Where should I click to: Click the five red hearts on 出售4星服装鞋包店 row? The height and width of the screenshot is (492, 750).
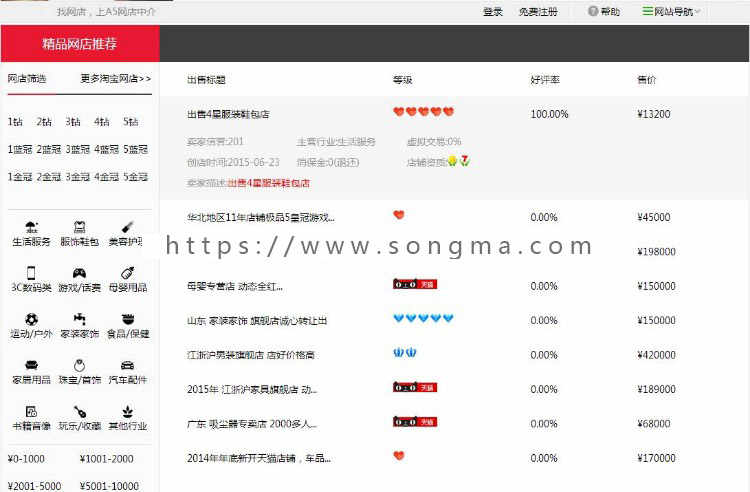click(423, 111)
